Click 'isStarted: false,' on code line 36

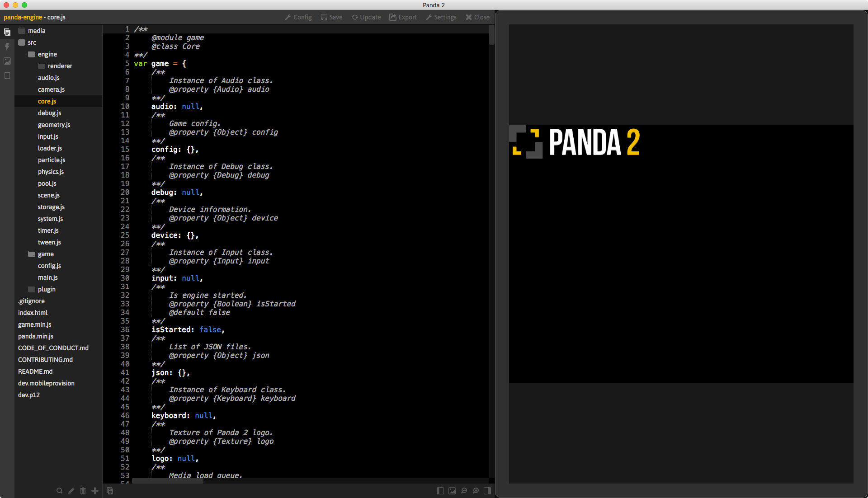[x=188, y=330]
